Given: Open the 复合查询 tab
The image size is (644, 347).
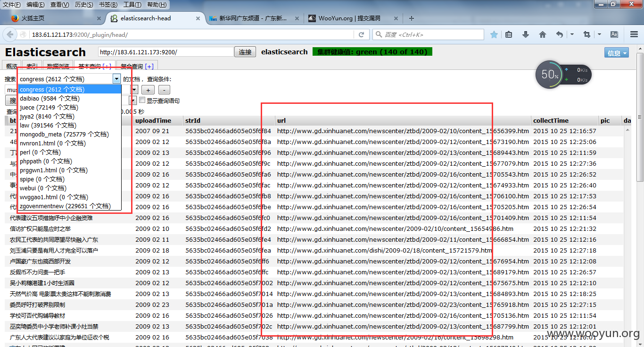Looking at the screenshot, I should (137, 66).
